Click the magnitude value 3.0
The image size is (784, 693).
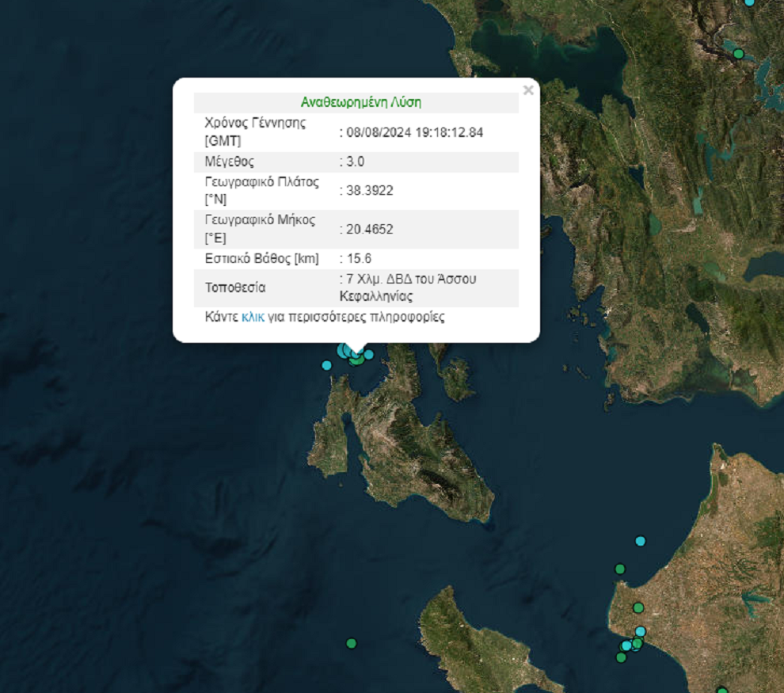click(x=355, y=162)
